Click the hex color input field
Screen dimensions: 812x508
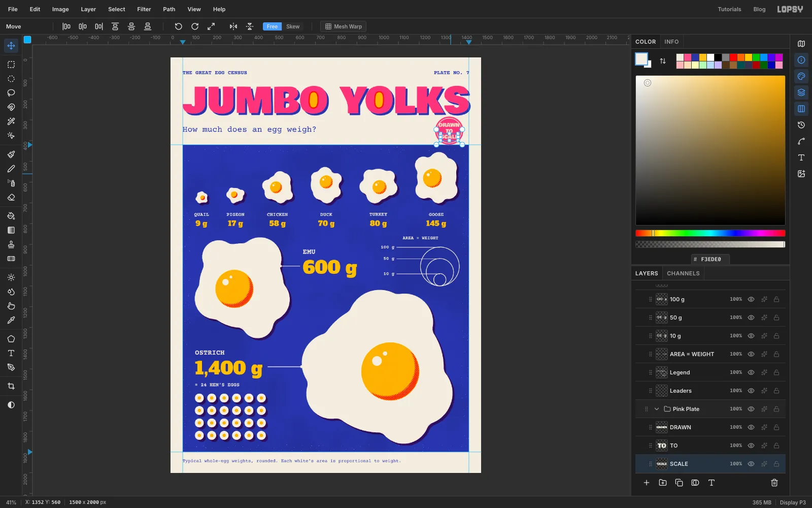tap(710, 259)
